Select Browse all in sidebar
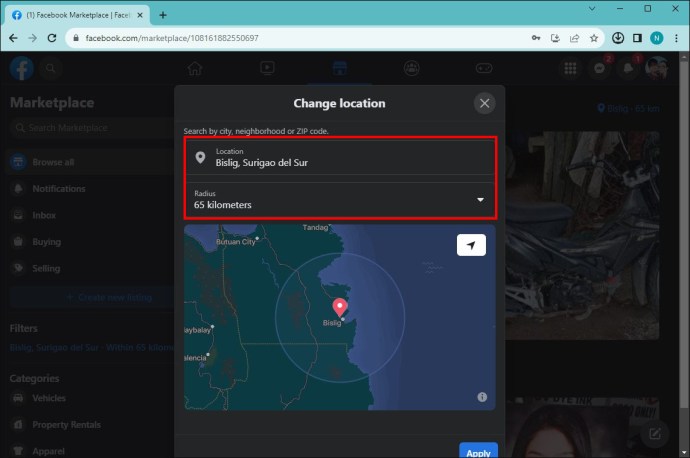Viewport: 690px width, 458px height. (90, 162)
